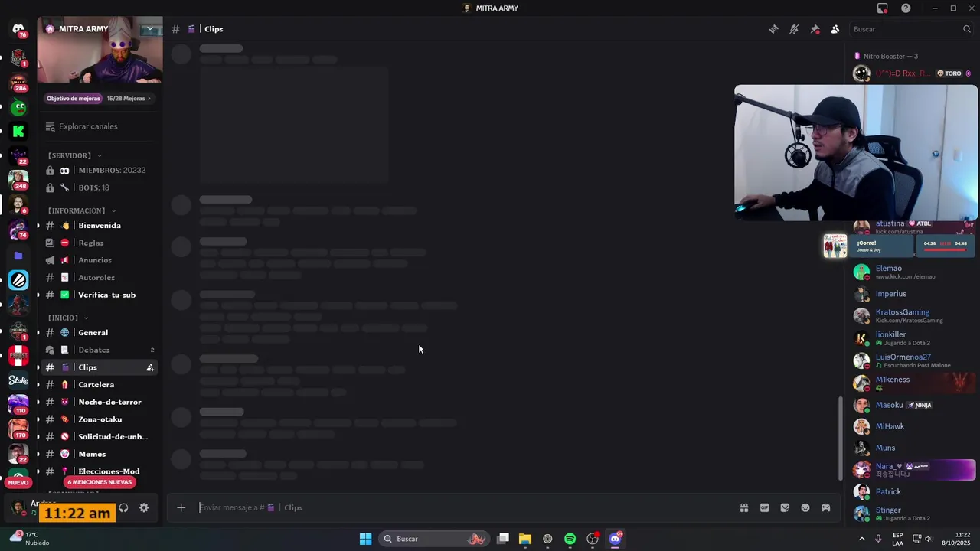Select member LuisOrmenoa27 in member list
Screen dimensions: 980x551
(913, 360)
